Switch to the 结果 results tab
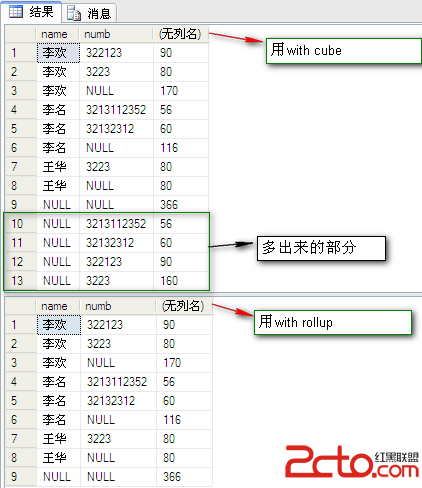 click(x=31, y=12)
